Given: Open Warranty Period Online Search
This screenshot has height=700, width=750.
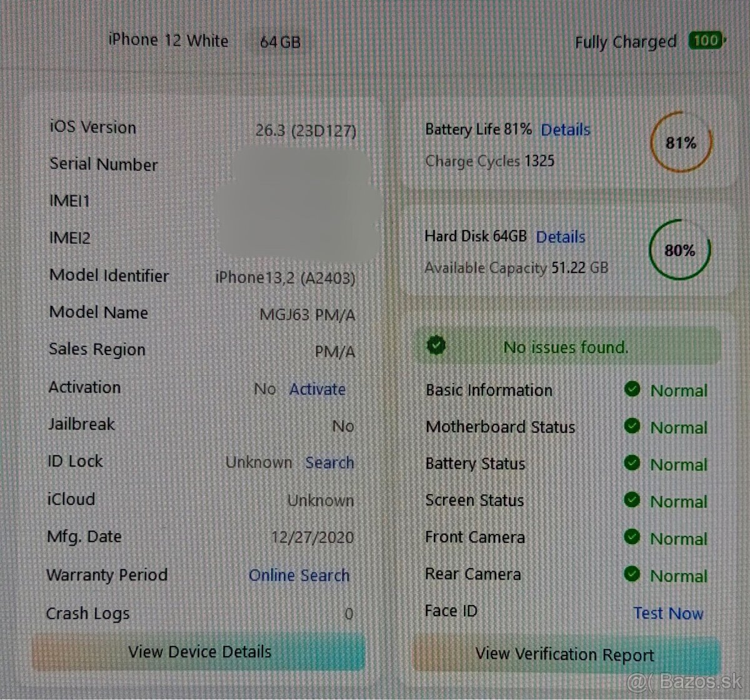Looking at the screenshot, I should tap(299, 575).
